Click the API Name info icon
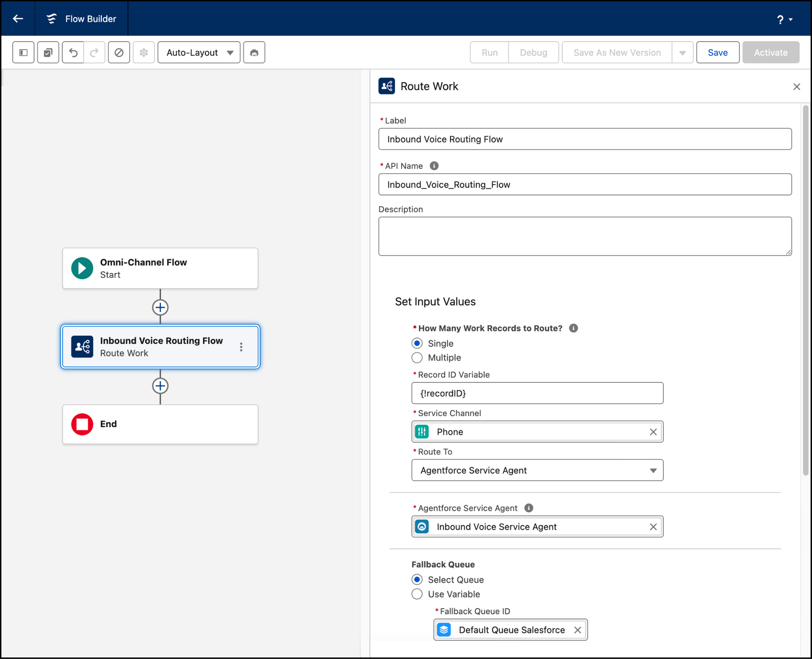Image resolution: width=812 pixels, height=659 pixels. [x=434, y=166]
